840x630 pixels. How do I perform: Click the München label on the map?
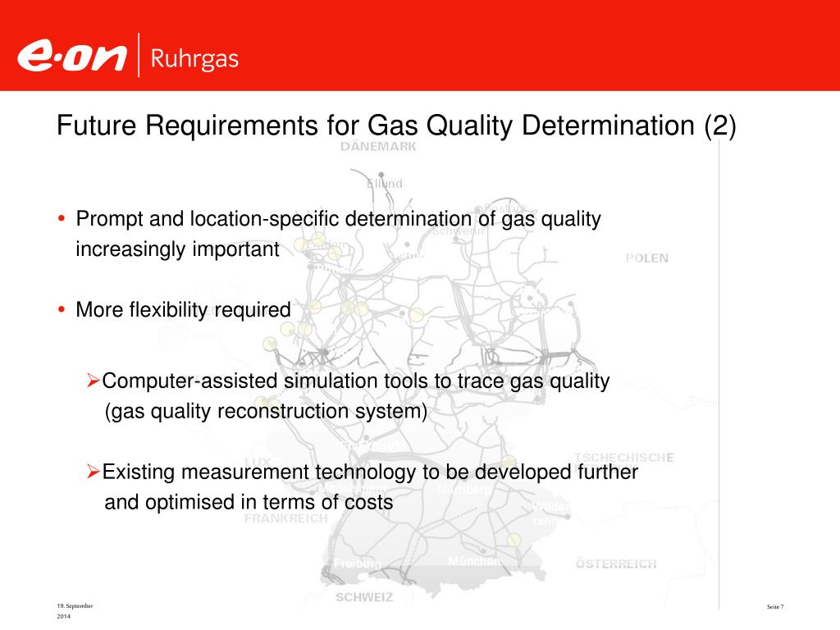[x=474, y=561]
